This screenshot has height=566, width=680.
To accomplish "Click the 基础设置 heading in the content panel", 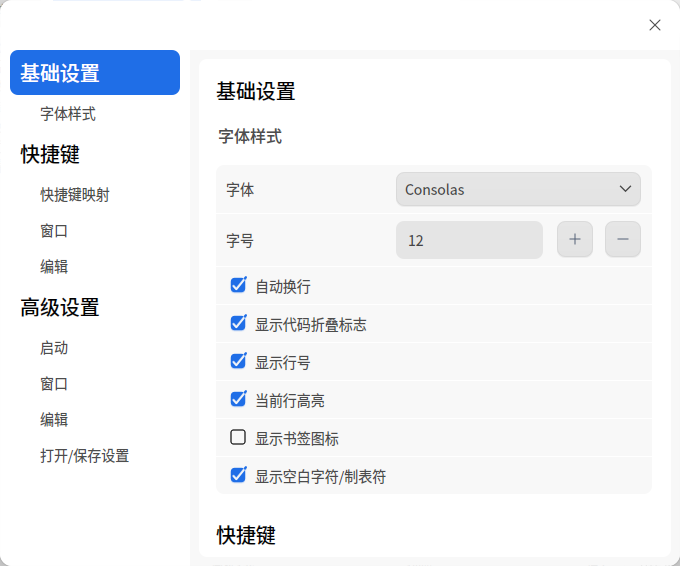I will click(x=256, y=91).
